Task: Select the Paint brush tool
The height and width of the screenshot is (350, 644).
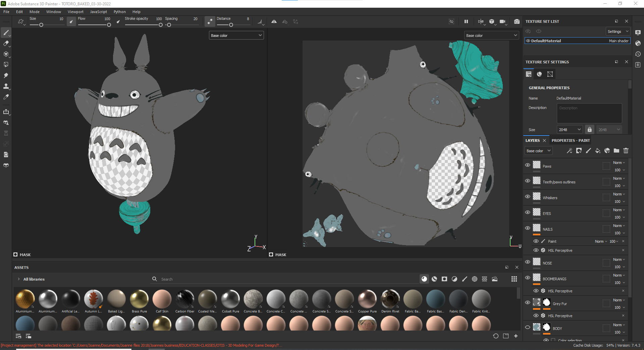Action: [x=6, y=33]
